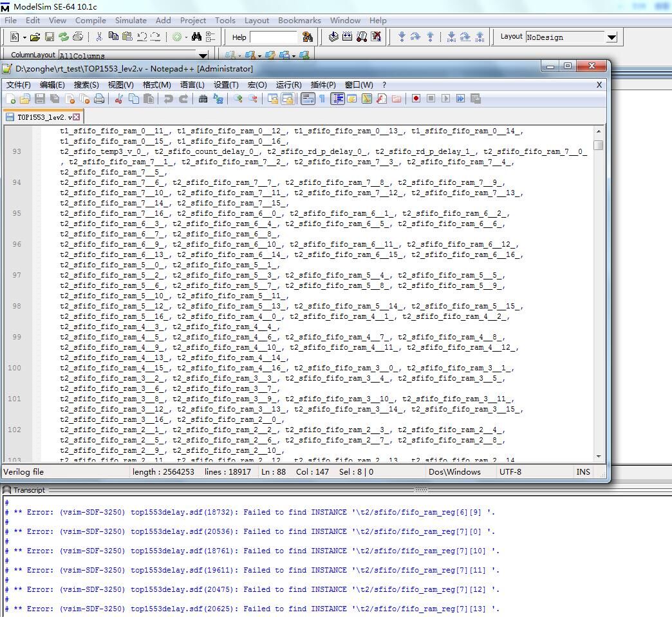672x617 pixels.
Task: Click the ModelSim Help search field
Action: tap(274, 37)
